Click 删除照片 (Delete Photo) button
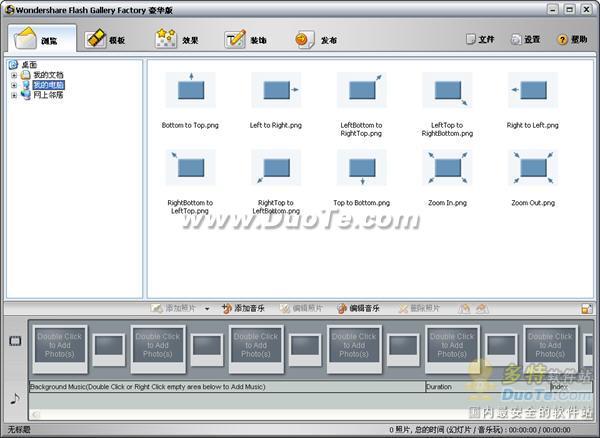Viewport: 600px width, 438px height. [419, 308]
